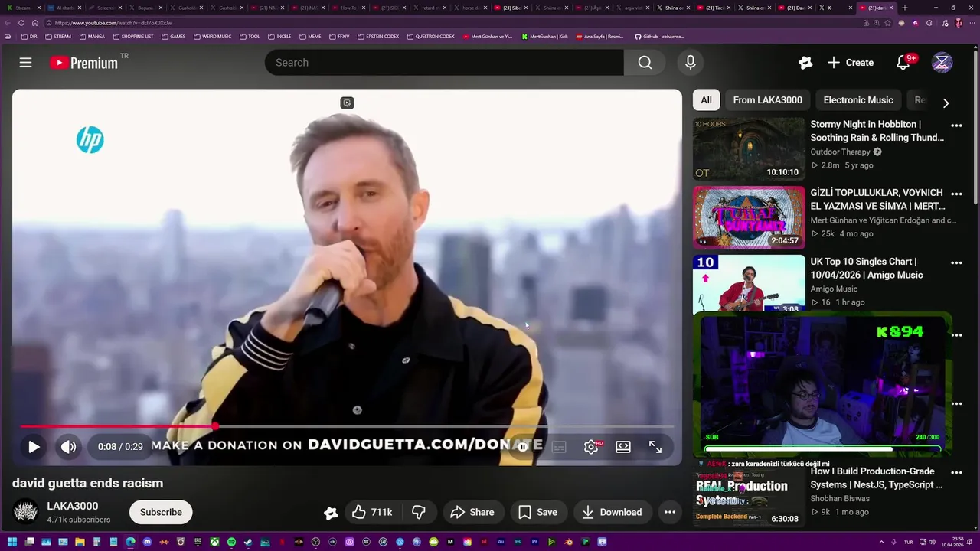980x551 pixels.
Task: Open the MANGA bookmarks folder
Action: click(93, 37)
